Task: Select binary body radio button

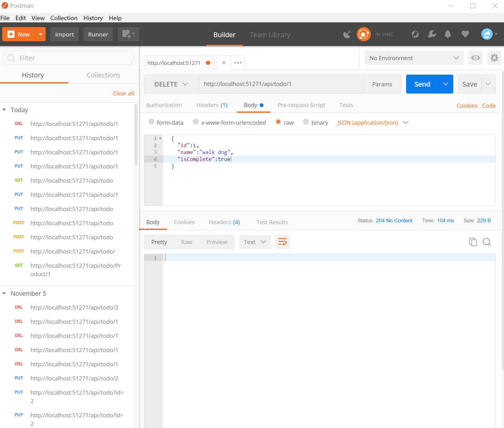Action: [306, 122]
